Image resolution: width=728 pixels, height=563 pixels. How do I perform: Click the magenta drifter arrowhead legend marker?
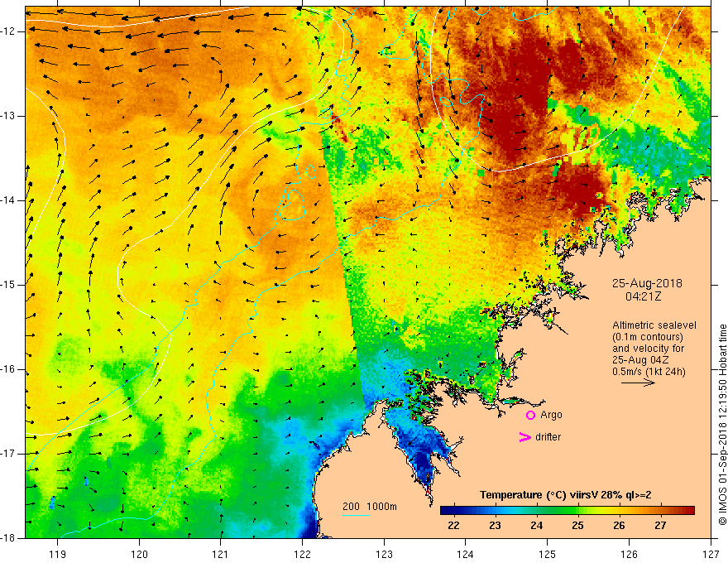[x=525, y=436]
